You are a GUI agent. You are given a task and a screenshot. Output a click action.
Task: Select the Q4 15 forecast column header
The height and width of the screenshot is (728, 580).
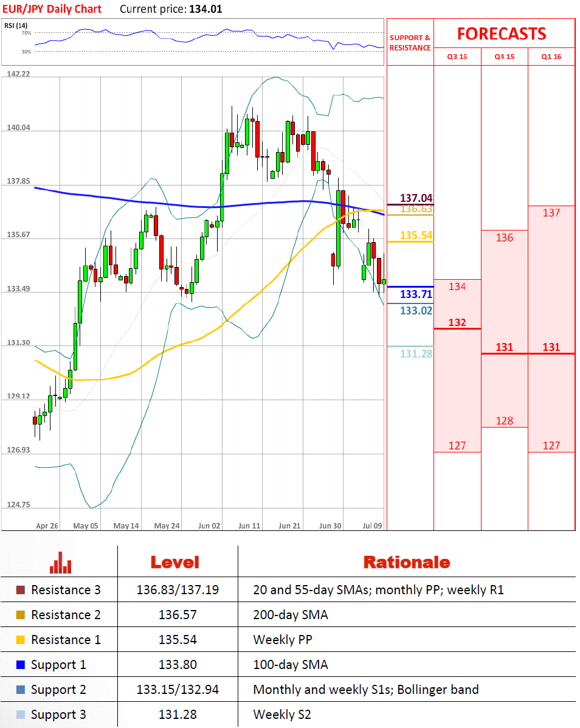pos(505,57)
